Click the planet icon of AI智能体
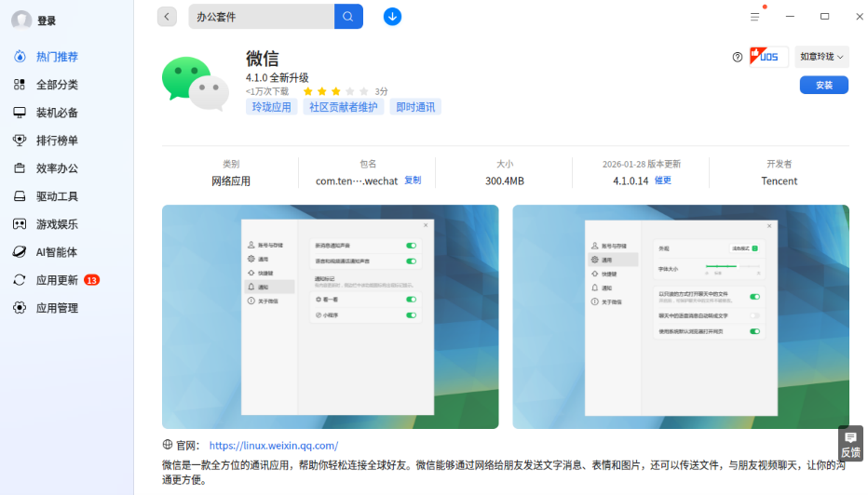Image resolution: width=868 pixels, height=495 pixels. (20, 252)
